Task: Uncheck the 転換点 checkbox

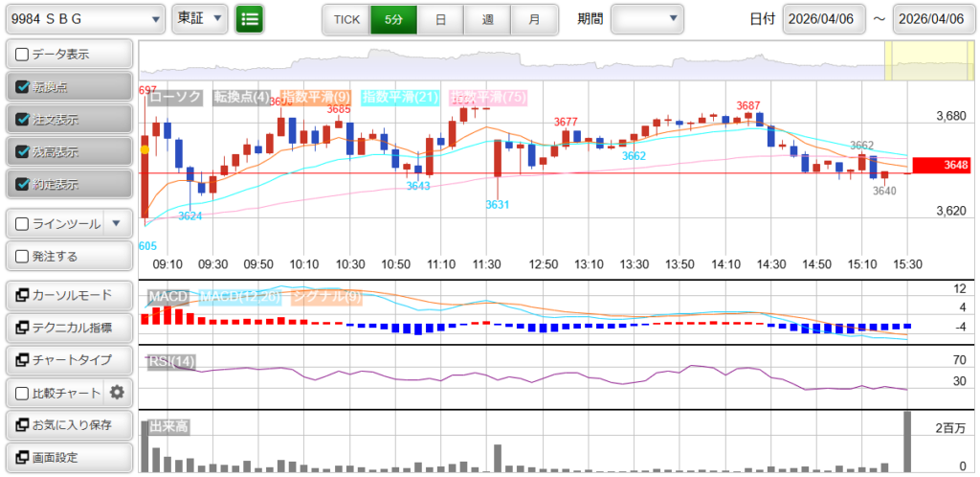Action: [23, 87]
